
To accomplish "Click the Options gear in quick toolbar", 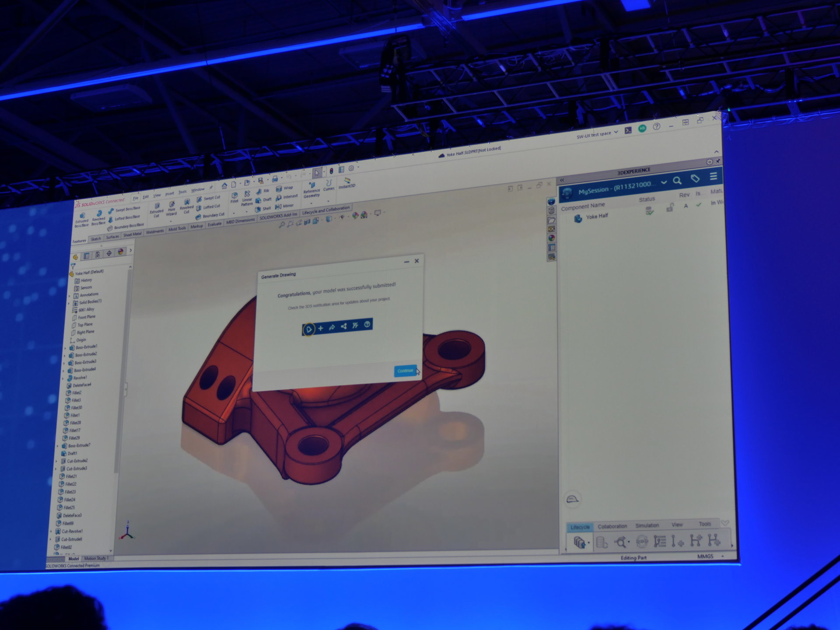I will 351,168.
